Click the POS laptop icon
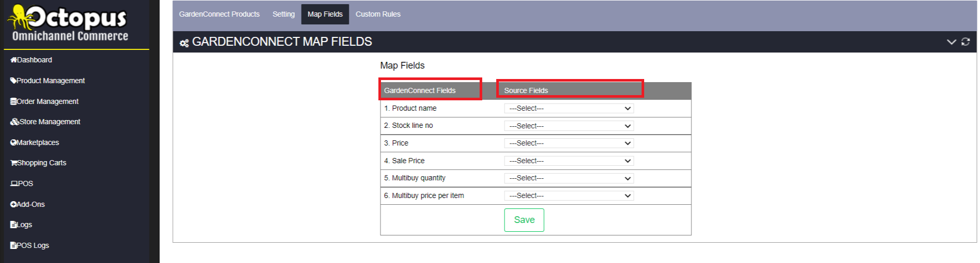The width and height of the screenshot is (980, 263). tap(14, 183)
